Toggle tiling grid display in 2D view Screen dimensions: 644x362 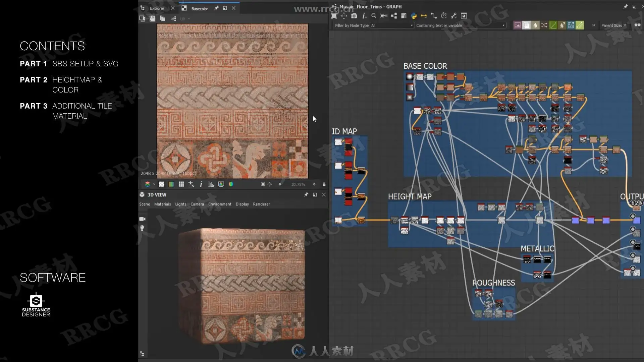(181, 184)
